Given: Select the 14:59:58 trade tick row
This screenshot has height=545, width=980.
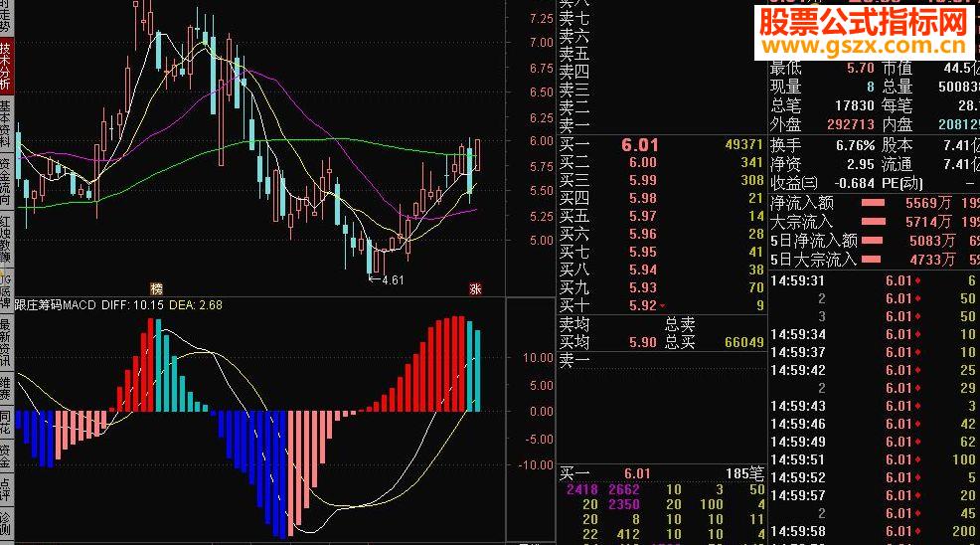Looking at the screenshot, I should tap(875, 531).
